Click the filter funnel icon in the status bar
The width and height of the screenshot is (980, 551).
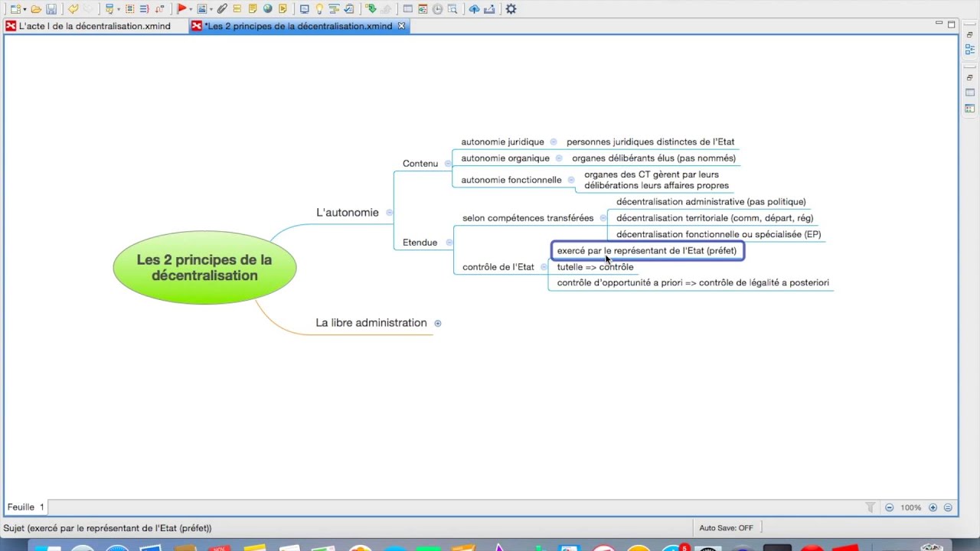[x=871, y=507]
